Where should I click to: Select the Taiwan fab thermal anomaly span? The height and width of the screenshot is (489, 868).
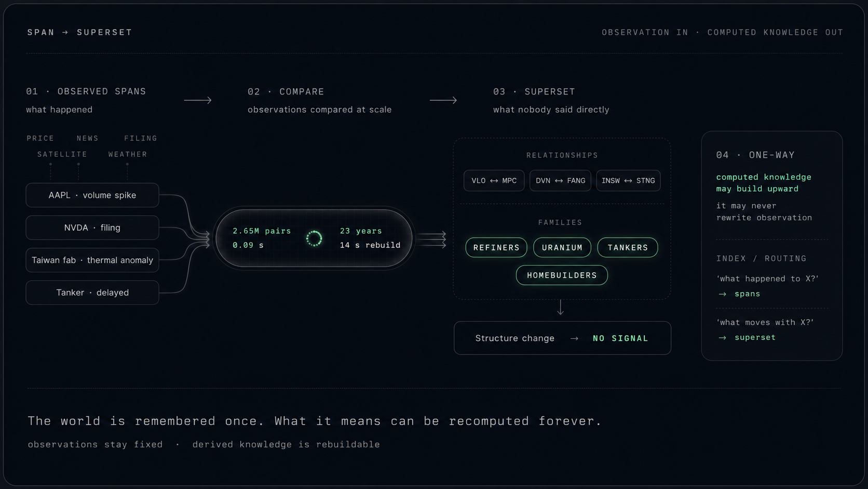click(x=92, y=260)
